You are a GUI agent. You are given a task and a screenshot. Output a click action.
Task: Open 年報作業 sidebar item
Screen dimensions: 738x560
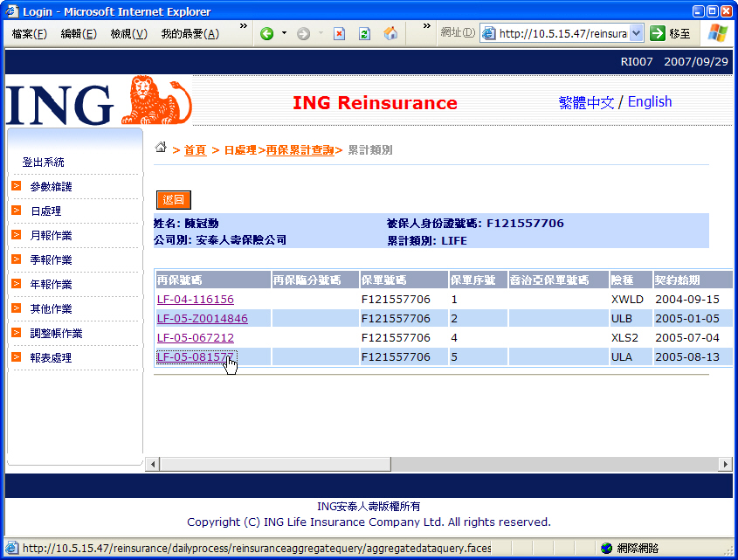(51, 285)
